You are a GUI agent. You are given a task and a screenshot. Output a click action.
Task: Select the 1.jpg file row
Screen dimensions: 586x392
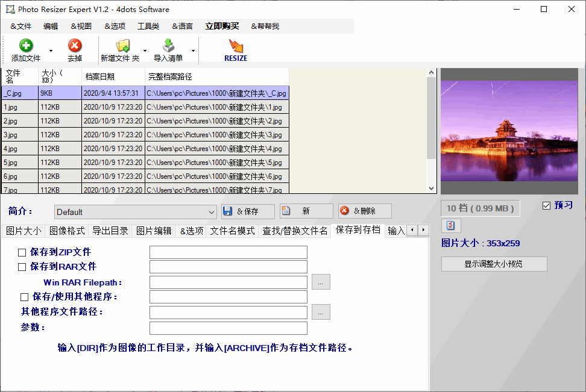(x=145, y=107)
